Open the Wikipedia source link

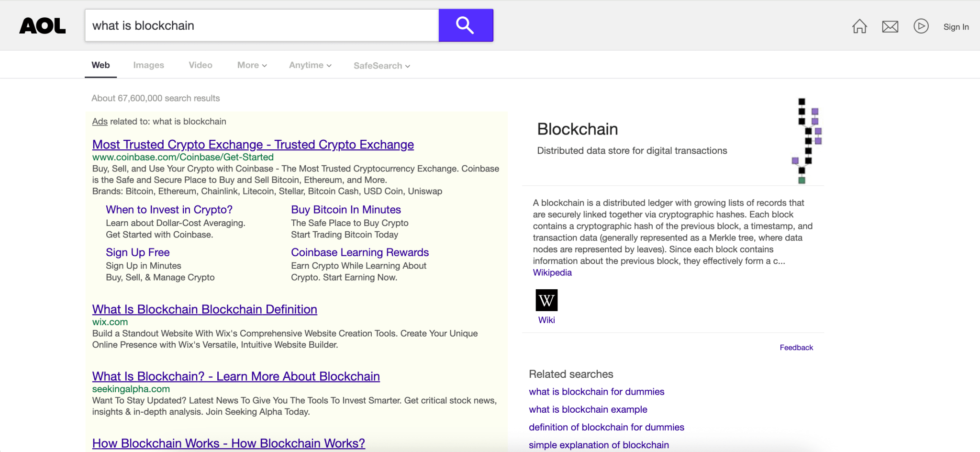552,272
